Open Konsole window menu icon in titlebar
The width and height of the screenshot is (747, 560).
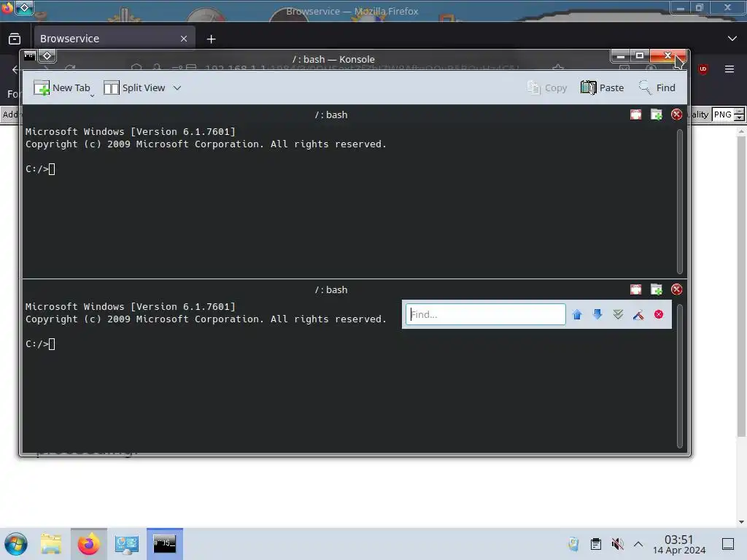tap(29, 55)
